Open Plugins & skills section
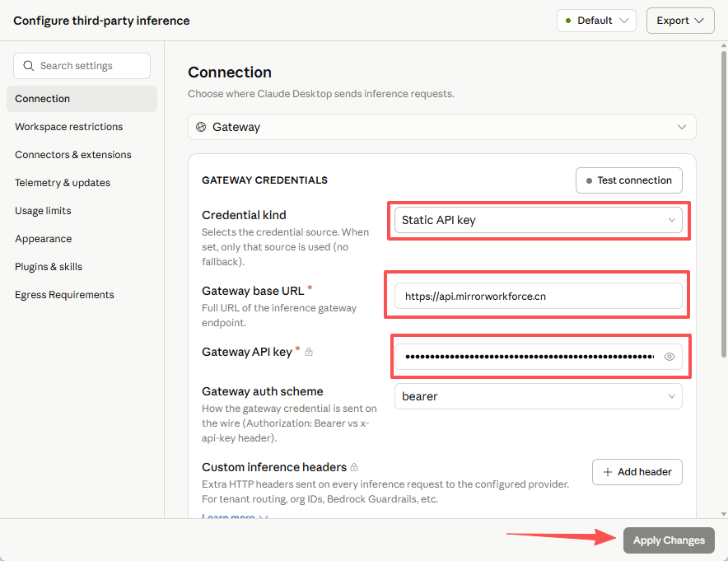This screenshot has height=561, width=728. pyautogui.click(x=82, y=267)
